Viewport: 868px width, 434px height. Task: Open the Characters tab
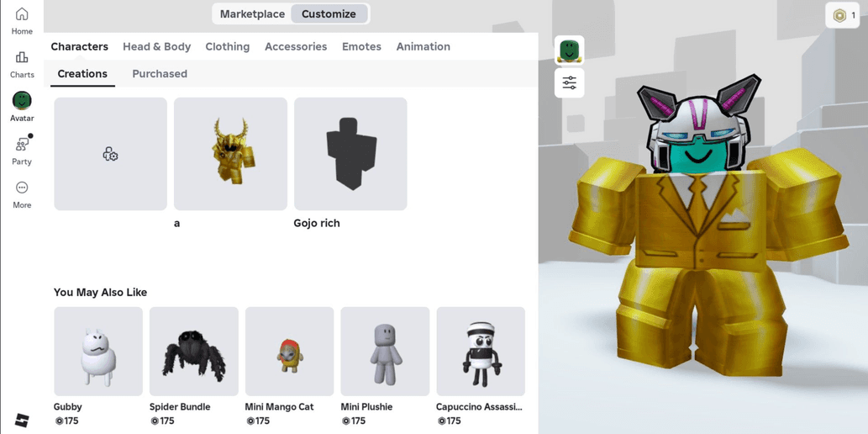80,46
